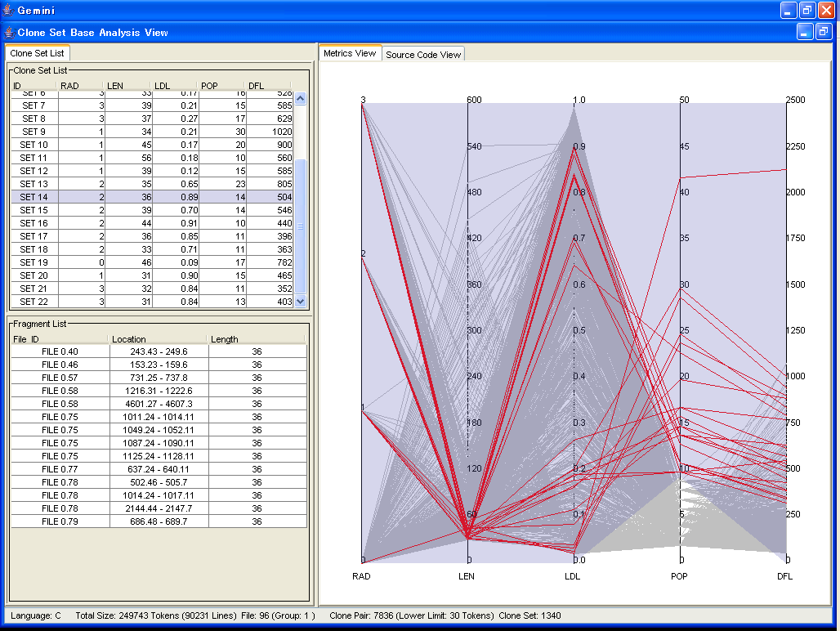The image size is (840, 631).
Task: Click the Location column header in Fragment List
Action: point(157,339)
